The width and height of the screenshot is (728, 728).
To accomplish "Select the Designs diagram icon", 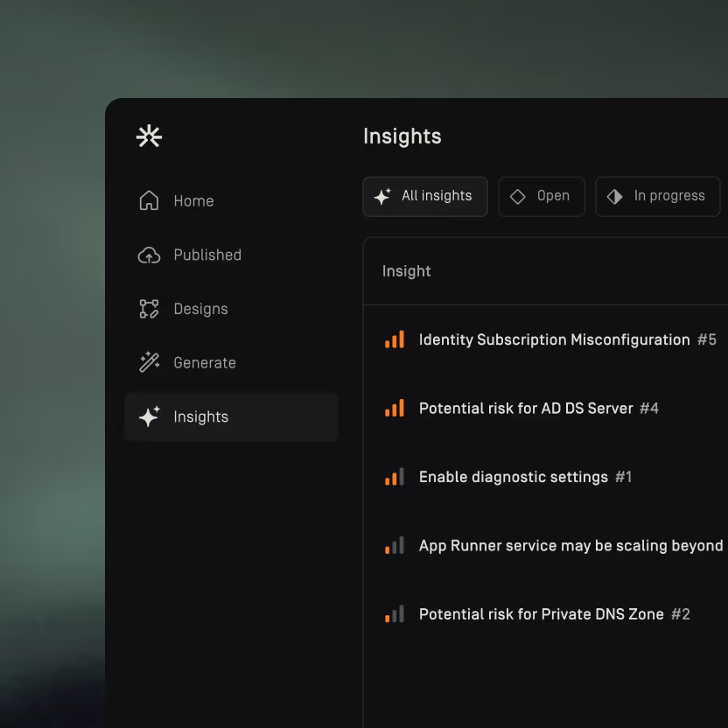I will click(x=148, y=309).
